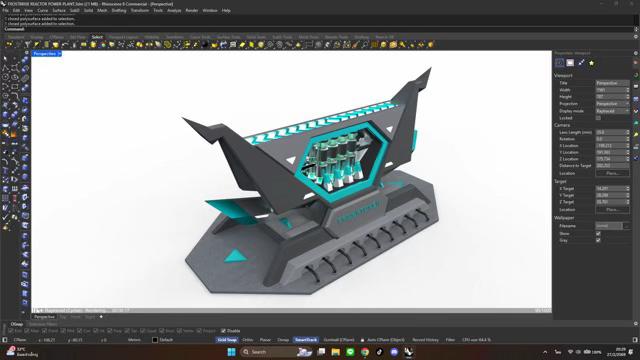This screenshot has height=360, width=640.
Task: Toggle the Locked viewport checkbox
Action: pos(598,118)
